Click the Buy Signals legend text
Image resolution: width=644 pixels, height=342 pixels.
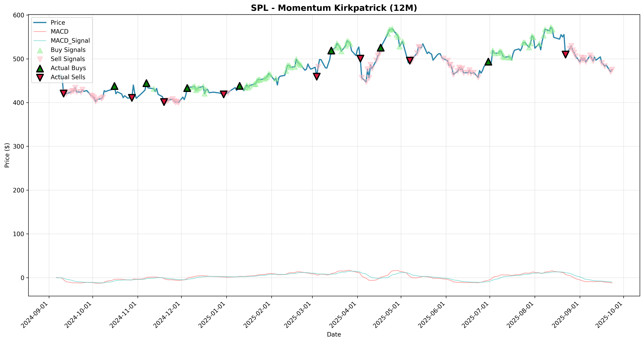68,50
